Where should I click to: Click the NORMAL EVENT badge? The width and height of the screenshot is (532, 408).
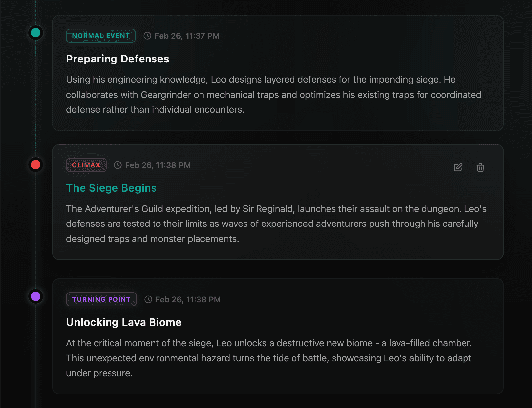click(101, 36)
